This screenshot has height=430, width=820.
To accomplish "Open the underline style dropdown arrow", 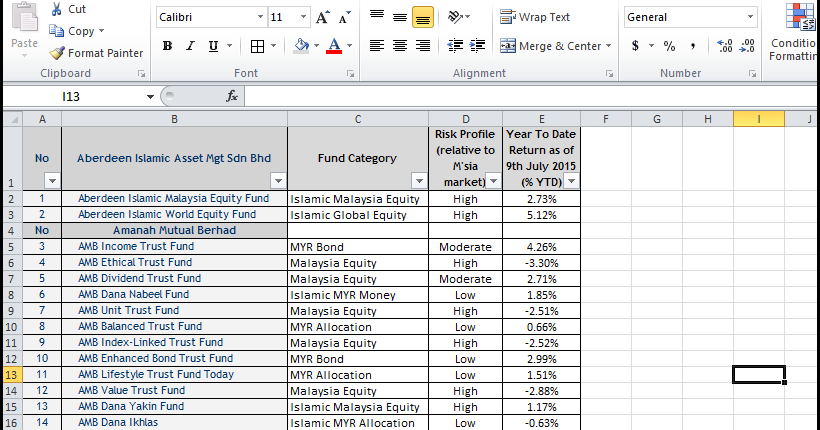I will click(x=229, y=46).
